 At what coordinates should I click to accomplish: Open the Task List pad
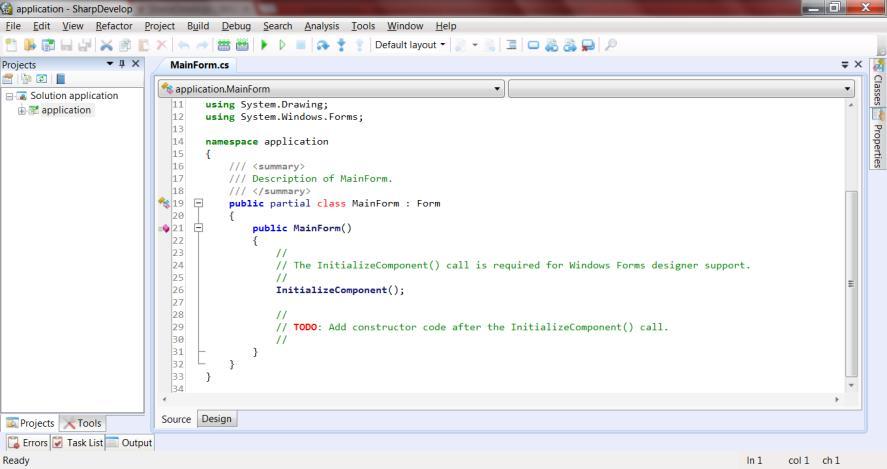[x=77, y=442]
